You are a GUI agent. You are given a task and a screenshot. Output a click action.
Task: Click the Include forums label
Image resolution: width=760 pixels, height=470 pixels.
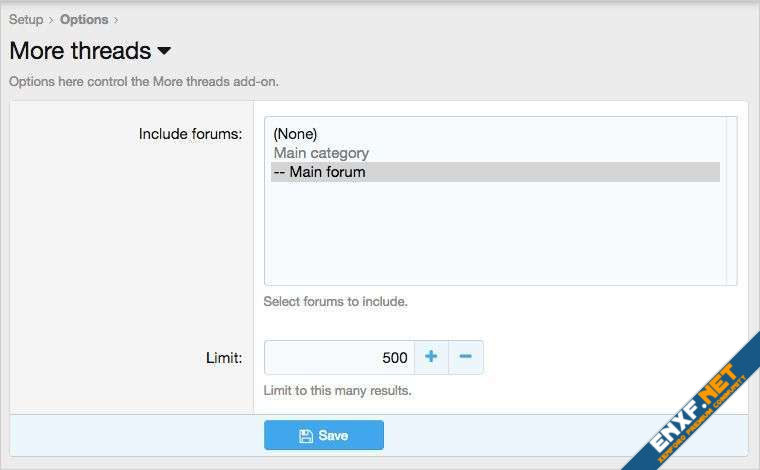point(190,133)
